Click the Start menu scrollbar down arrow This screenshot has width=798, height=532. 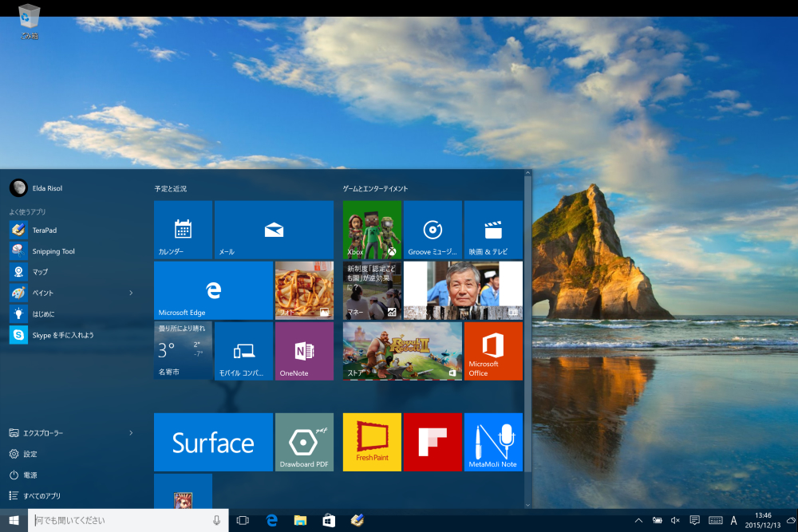click(x=527, y=505)
